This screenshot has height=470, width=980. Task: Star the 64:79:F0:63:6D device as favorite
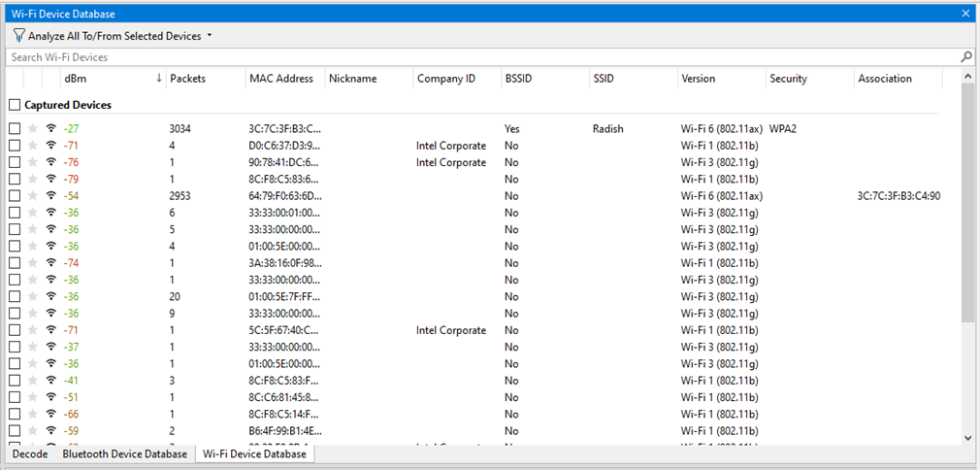pyautogui.click(x=32, y=196)
